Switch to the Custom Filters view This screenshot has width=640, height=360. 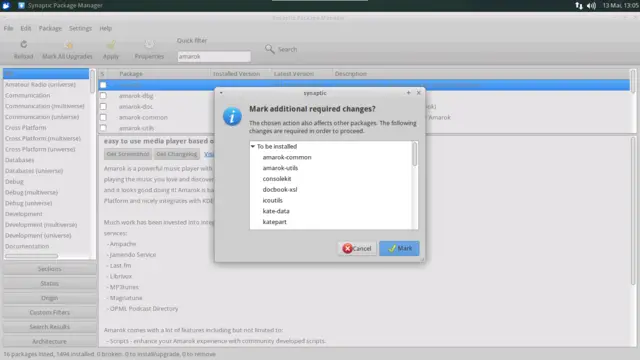(x=49, y=312)
